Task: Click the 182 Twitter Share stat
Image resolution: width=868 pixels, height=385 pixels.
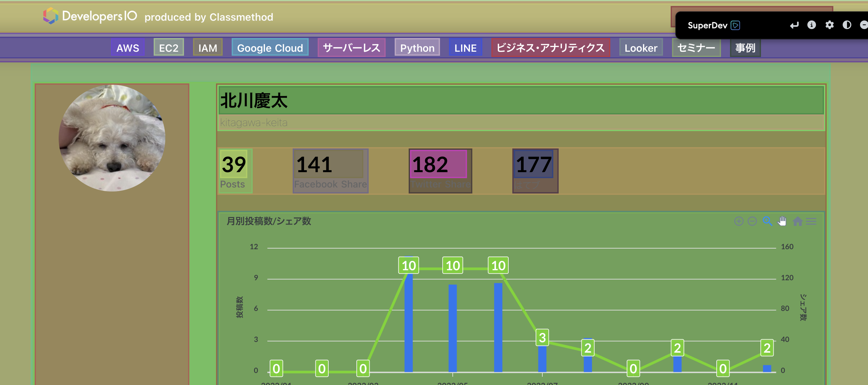Action: pos(440,171)
